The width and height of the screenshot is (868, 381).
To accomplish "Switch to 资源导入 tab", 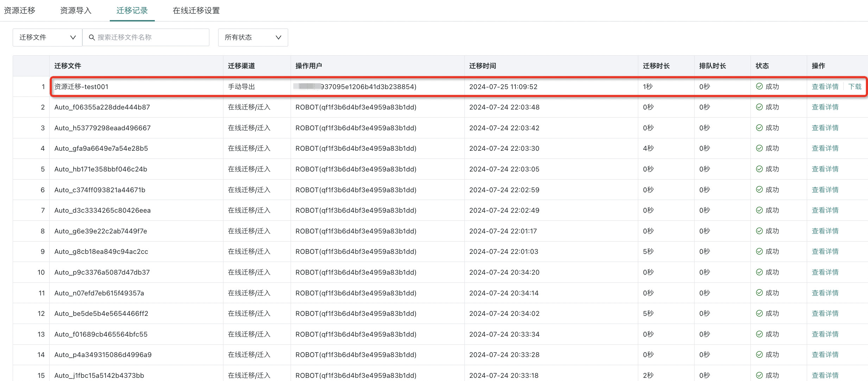I will click(x=76, y=11).
